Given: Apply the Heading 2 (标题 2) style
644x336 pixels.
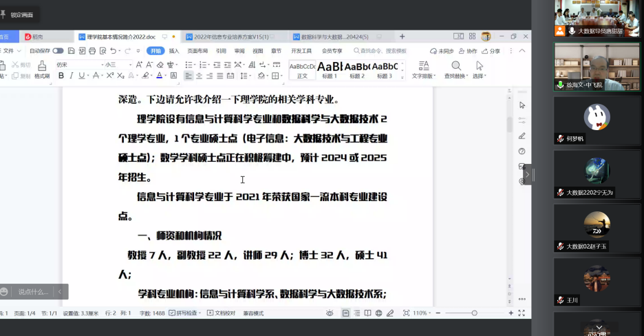Looking at the screenshot, I should pos(357,70).
